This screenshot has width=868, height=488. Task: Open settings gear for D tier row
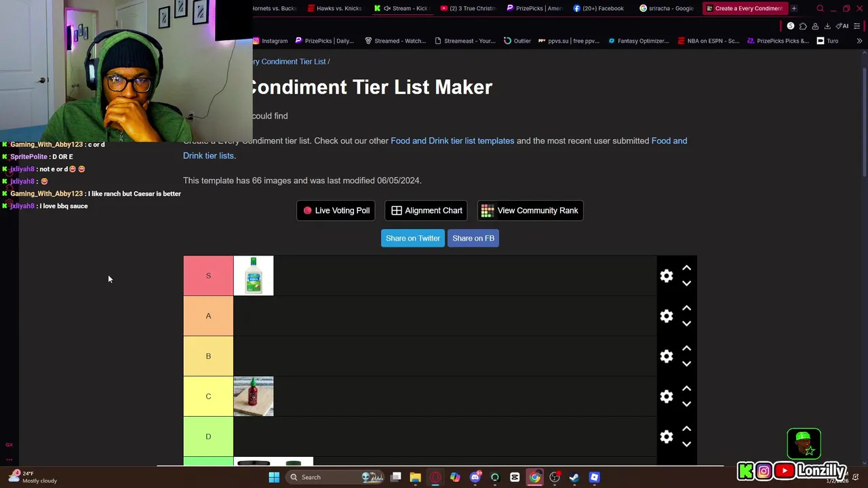point(667,436)
